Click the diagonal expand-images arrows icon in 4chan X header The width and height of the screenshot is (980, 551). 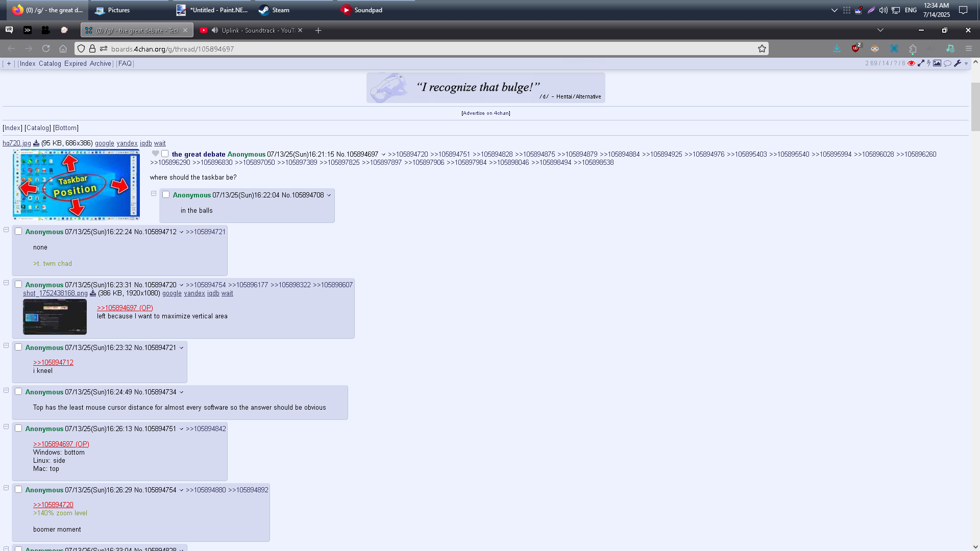click(x=921, y=63)
